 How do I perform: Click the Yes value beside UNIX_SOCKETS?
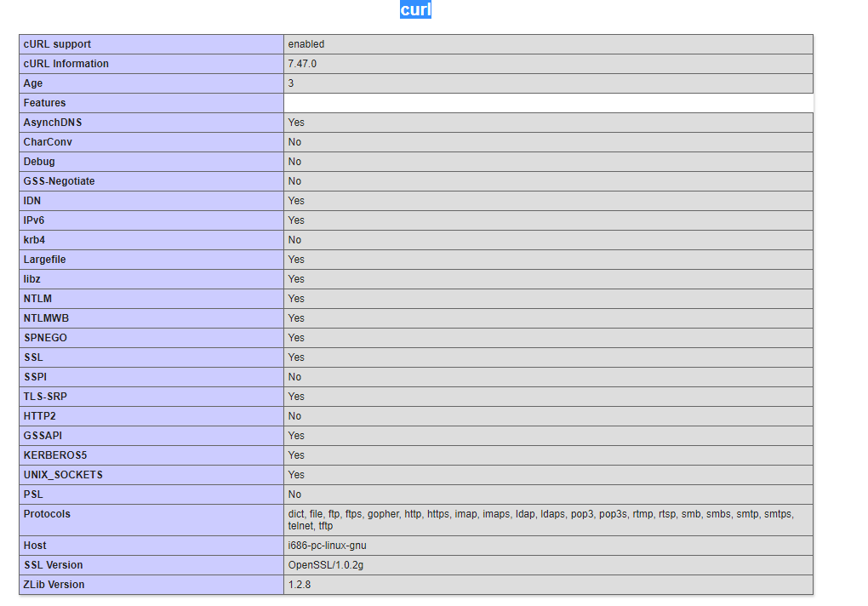[x=296, y=475]
